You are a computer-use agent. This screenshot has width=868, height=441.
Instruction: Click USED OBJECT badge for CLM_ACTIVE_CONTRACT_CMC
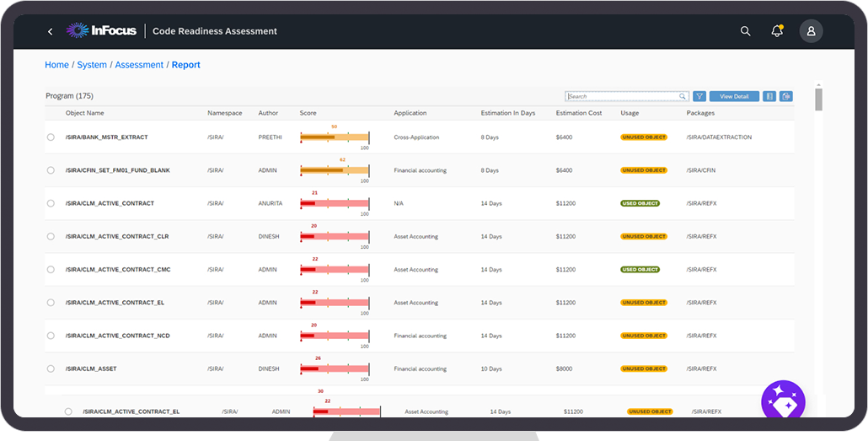[640, 270]
